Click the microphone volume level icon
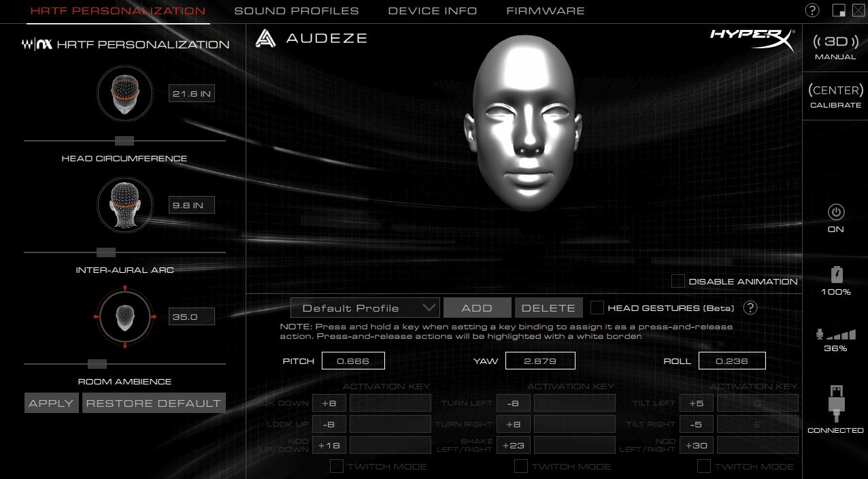This screenshot has width=868, height=479. (x=835, y=334)
